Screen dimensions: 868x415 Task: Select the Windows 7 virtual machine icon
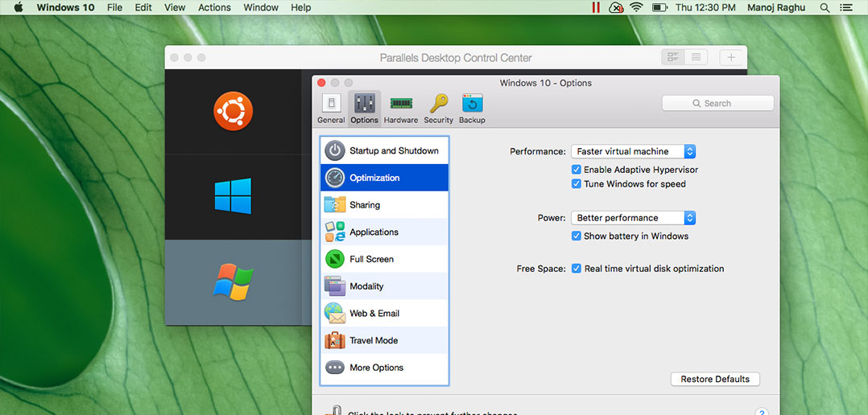(x=233, y=281)
